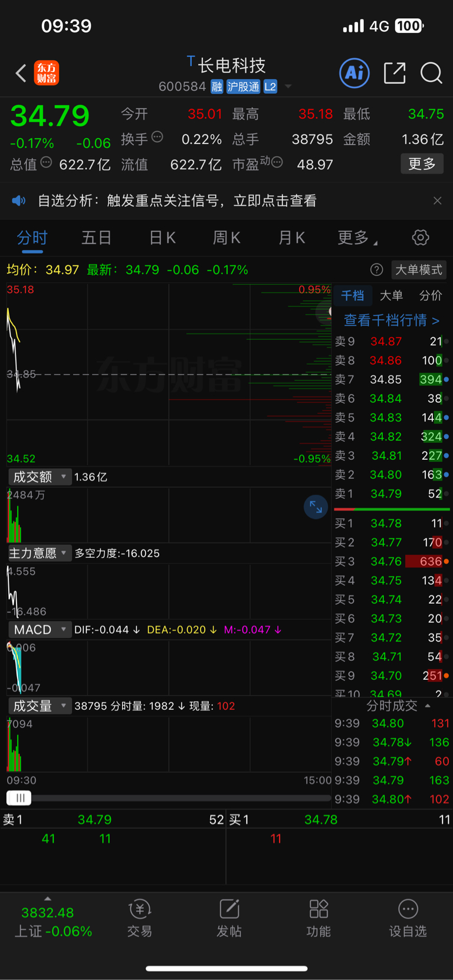This screenshot has width=453, height=980.
Task: Open 更多 chart period dropdown
Action: click(x=357, y=238)
